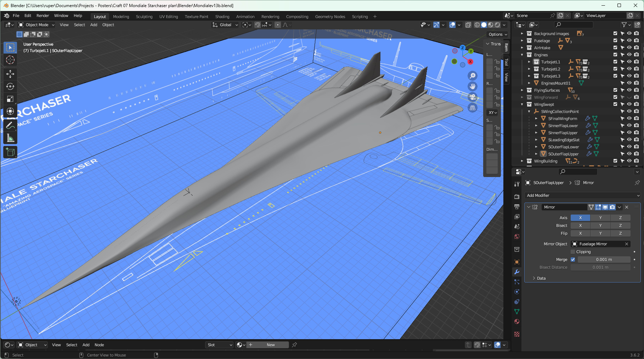The width and height of the screenshot is (644, 359).
Task: Switch to the Shading workspace tab
Action: 222,17
